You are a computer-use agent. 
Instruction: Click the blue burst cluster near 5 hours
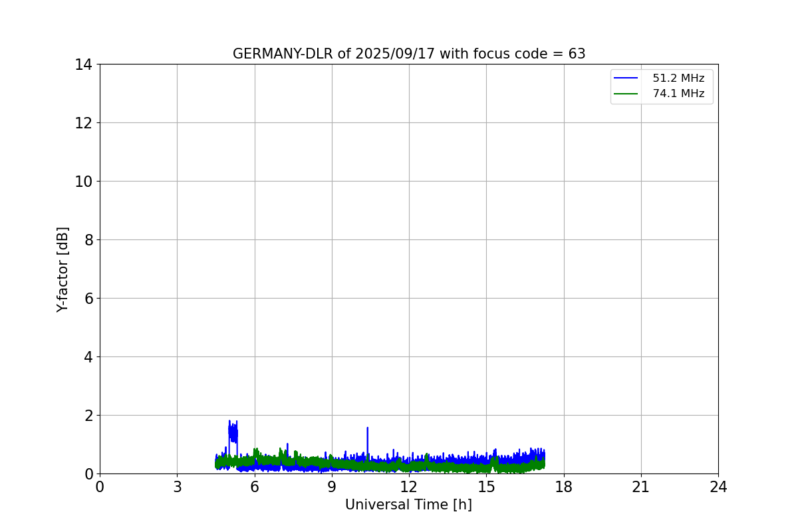(233, 434)
